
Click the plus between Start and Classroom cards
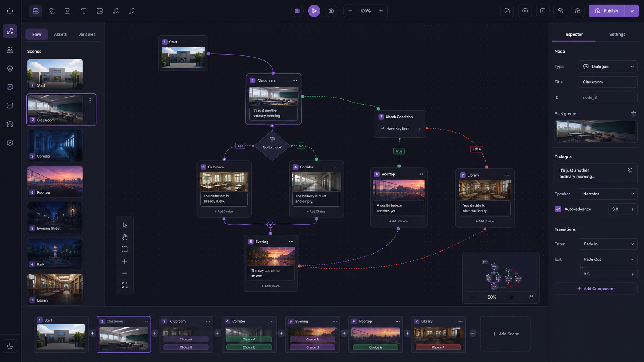92,333
